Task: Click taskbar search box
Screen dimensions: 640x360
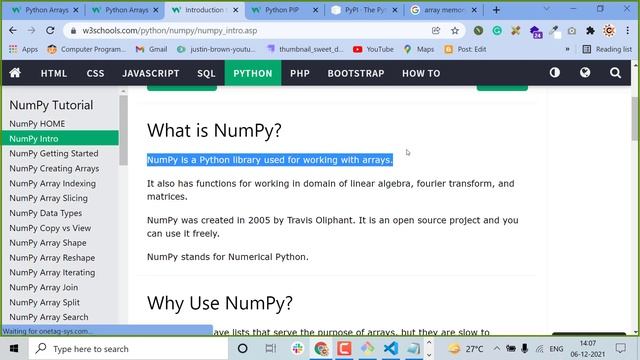Action: (x=128, y=349)
